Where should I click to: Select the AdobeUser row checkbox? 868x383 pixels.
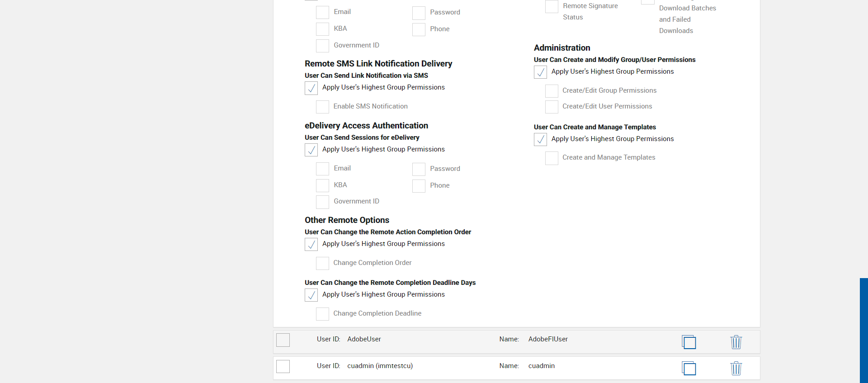tap(283, 340)
